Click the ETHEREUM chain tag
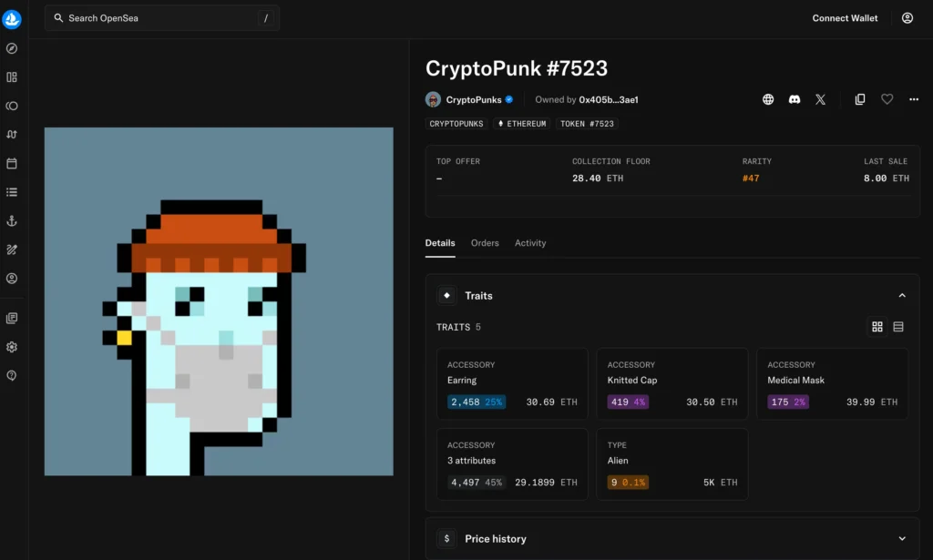Viewport: 933px width, 560px height. (521, 124)
